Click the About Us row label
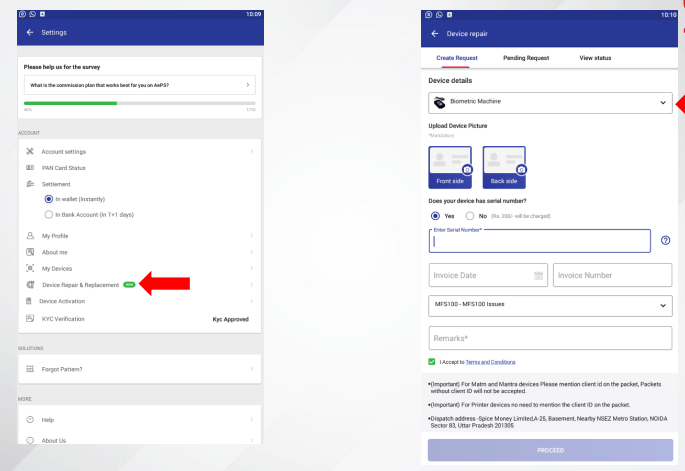The width and height of the screenshot is (685, 471). (x=54, y=440)
